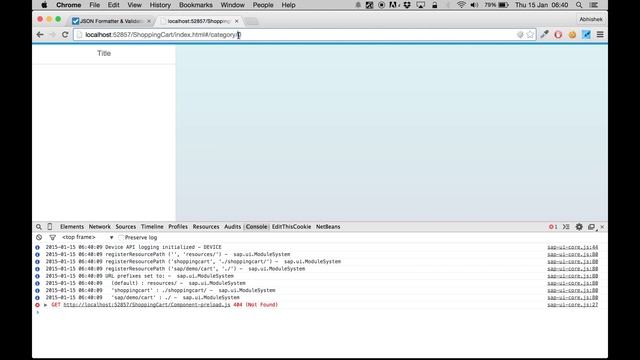Bookmark this page with the star icon

coord(530,35)
